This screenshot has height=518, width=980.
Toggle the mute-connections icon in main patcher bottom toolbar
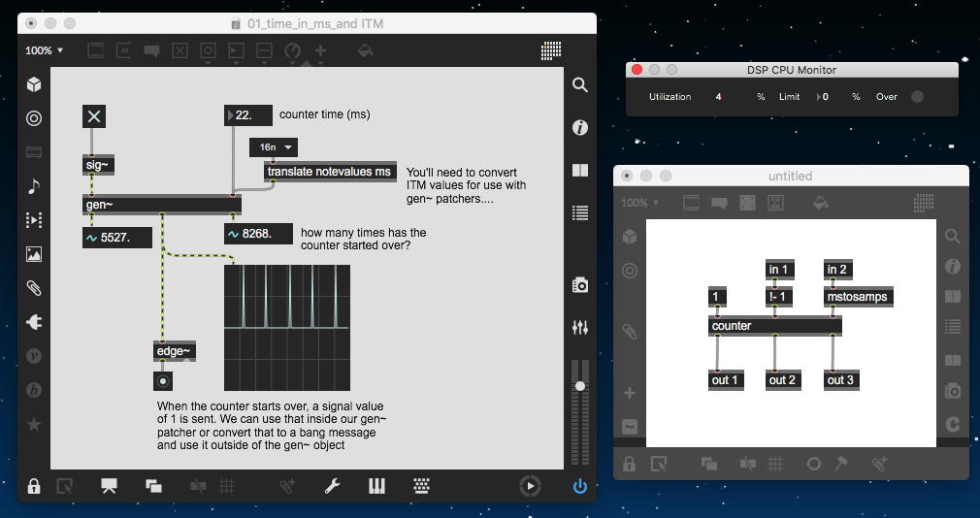pyautogui.click(x=198, y=486)
